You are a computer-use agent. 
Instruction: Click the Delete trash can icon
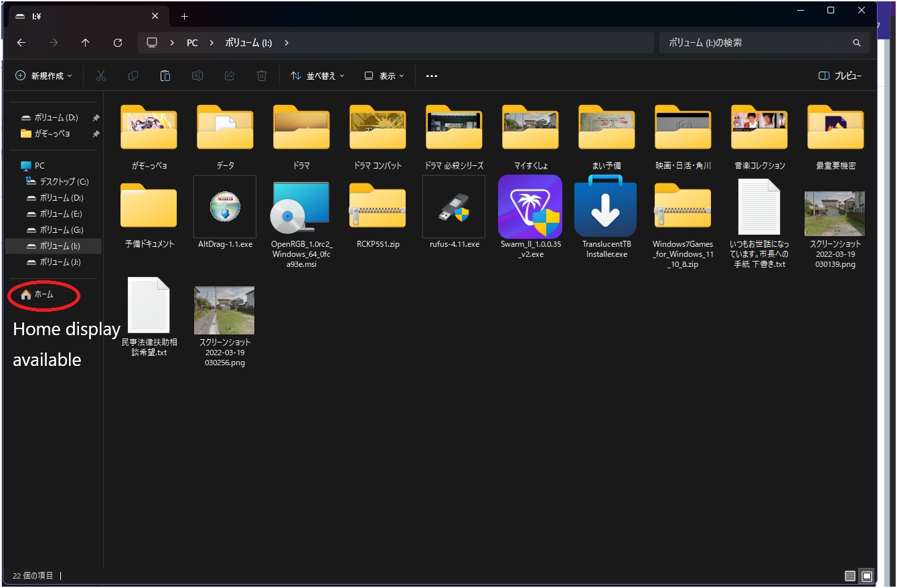(x=262, y=76)
